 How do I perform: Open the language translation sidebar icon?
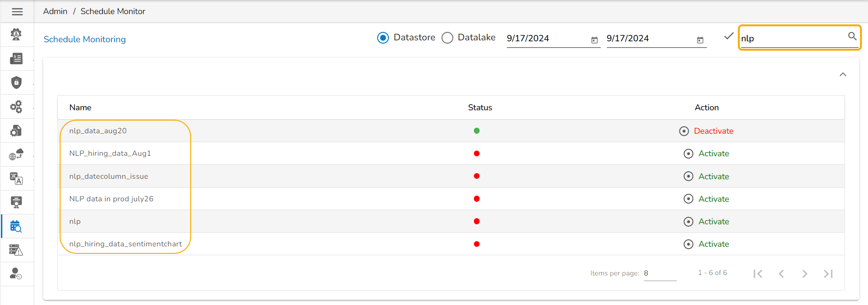pyautogui.click(x=16, y=178)
